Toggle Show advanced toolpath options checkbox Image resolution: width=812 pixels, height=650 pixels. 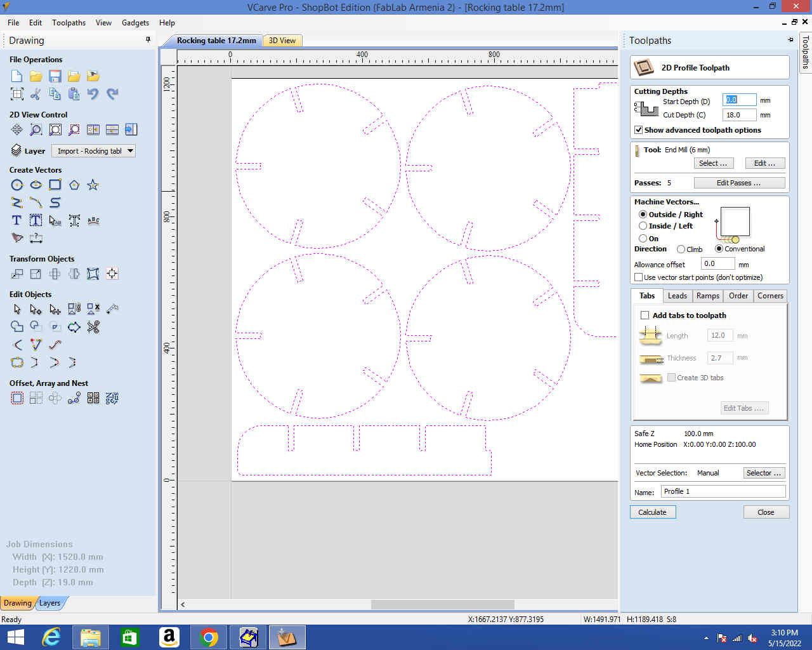pos(639,130)
